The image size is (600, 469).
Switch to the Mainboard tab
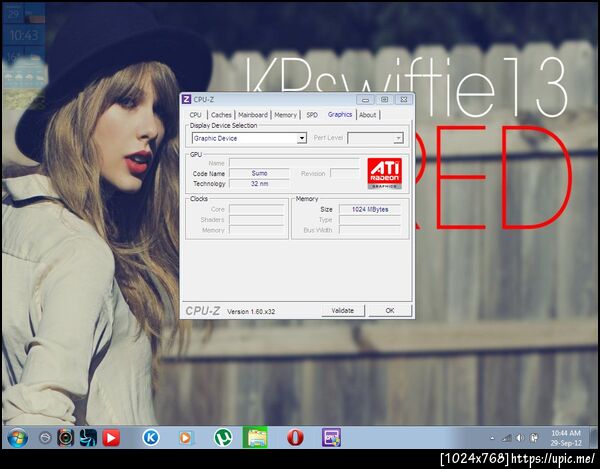(253, 115)
